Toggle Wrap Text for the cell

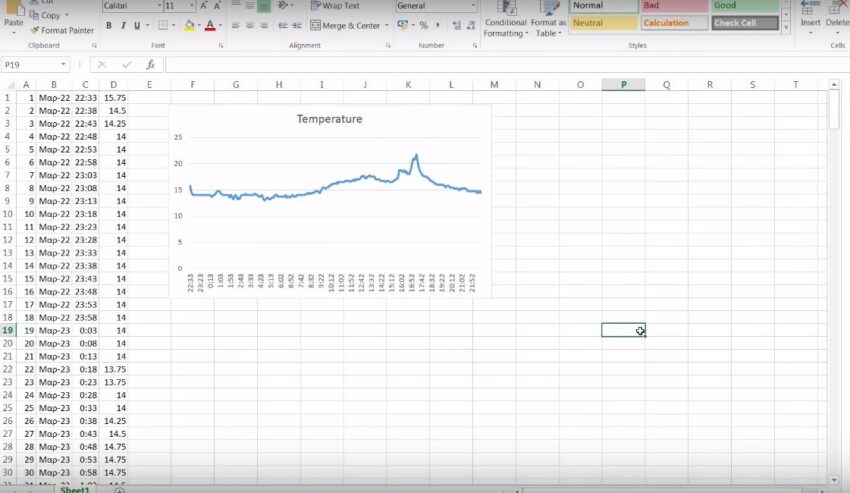pyautogui.click(x=334, y=6)
